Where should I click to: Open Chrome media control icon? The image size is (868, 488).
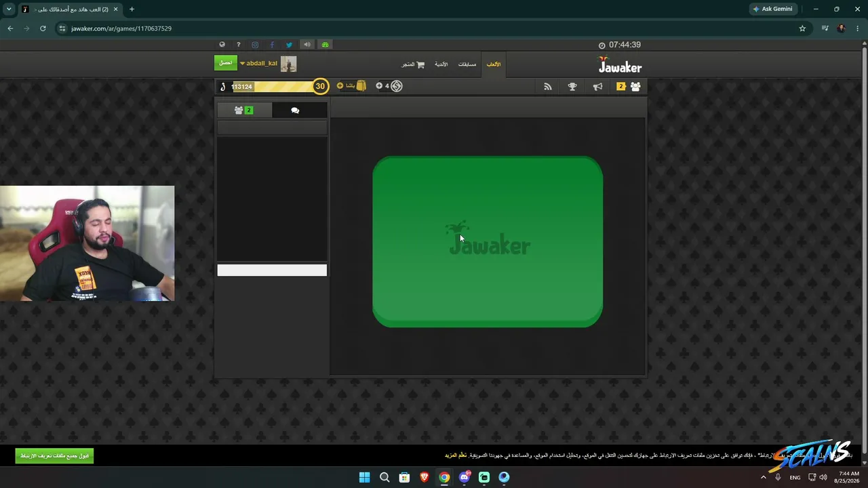coord(825,28)
